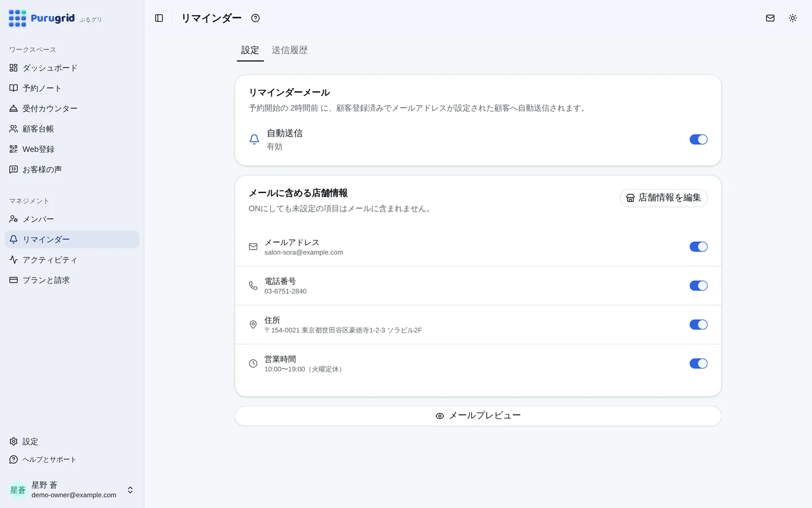Click the 星蒼 user avatar
Image resolution: width=812 pixels, height=508 pixels.
click(18, 490)
